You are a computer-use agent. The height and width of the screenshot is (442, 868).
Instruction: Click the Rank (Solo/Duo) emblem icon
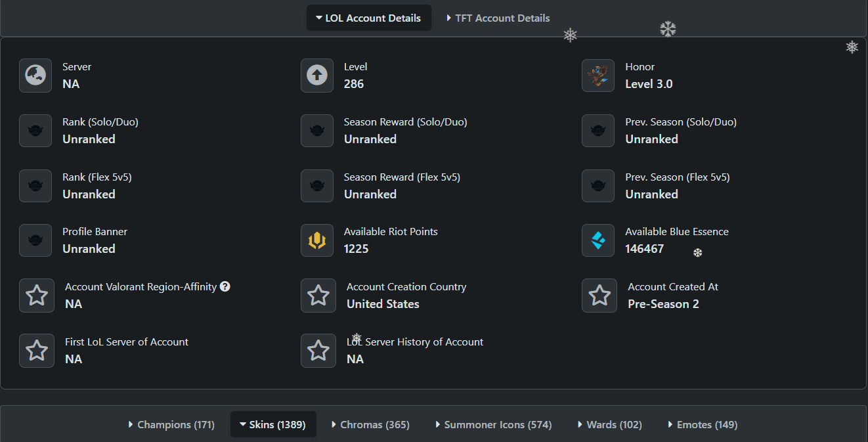tap(35, 131)
